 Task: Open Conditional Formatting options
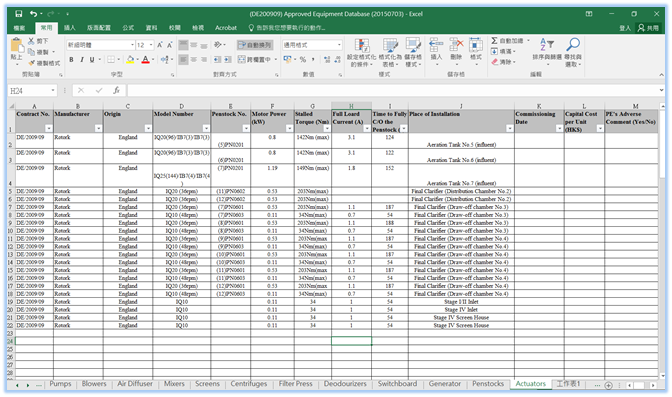coord(362,52)
